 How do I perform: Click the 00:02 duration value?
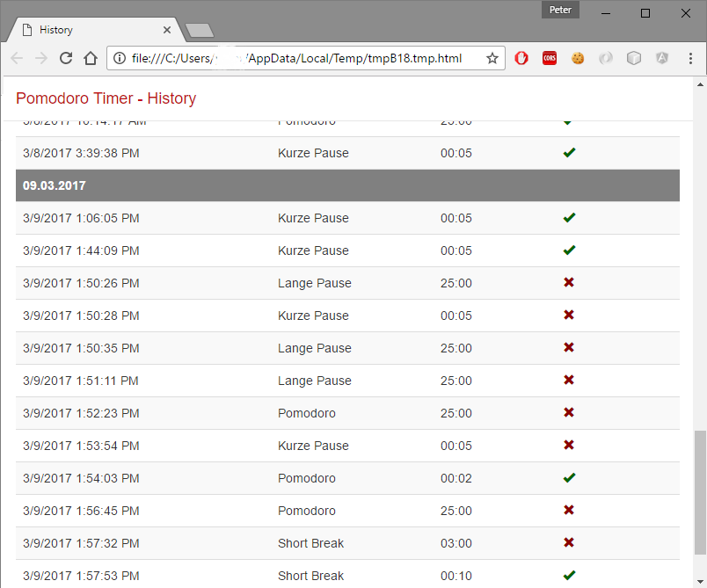coord(456,478)
